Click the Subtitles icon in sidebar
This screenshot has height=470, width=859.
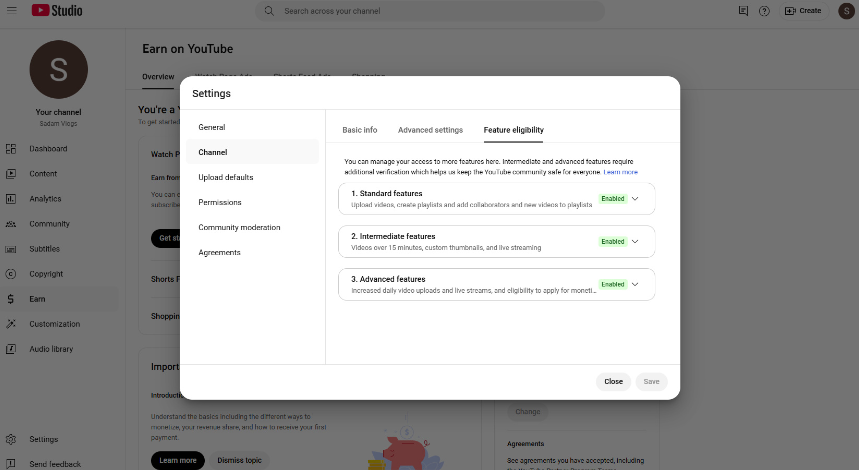pos(11,249)
